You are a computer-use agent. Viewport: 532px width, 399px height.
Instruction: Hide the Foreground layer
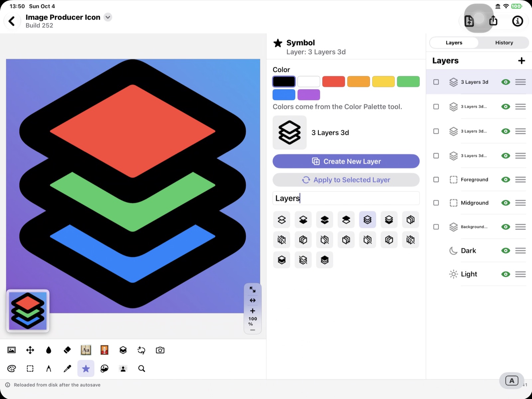point(506,180)
